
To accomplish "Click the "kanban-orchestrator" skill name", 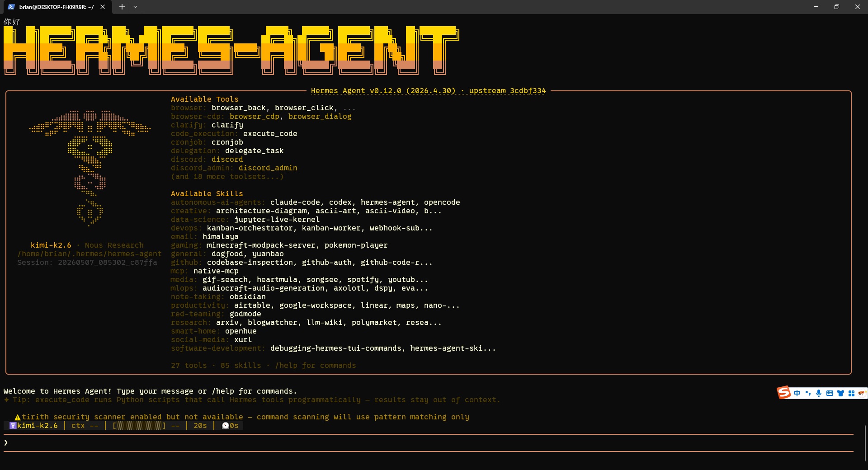I will tap(250, 228).
